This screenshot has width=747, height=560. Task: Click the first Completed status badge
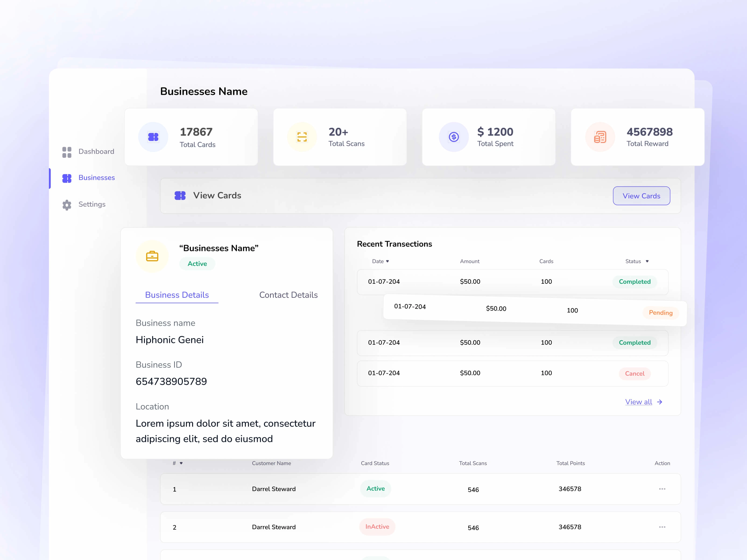634,282
